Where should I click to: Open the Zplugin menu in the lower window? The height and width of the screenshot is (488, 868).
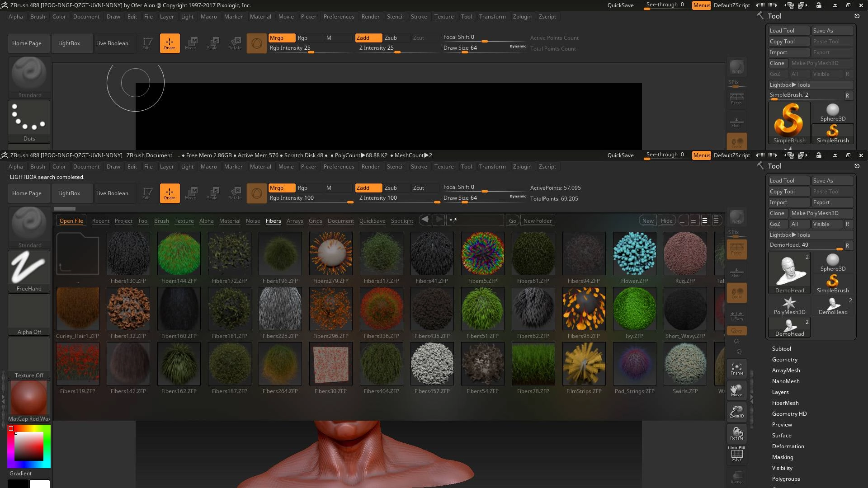coord(522,167)
